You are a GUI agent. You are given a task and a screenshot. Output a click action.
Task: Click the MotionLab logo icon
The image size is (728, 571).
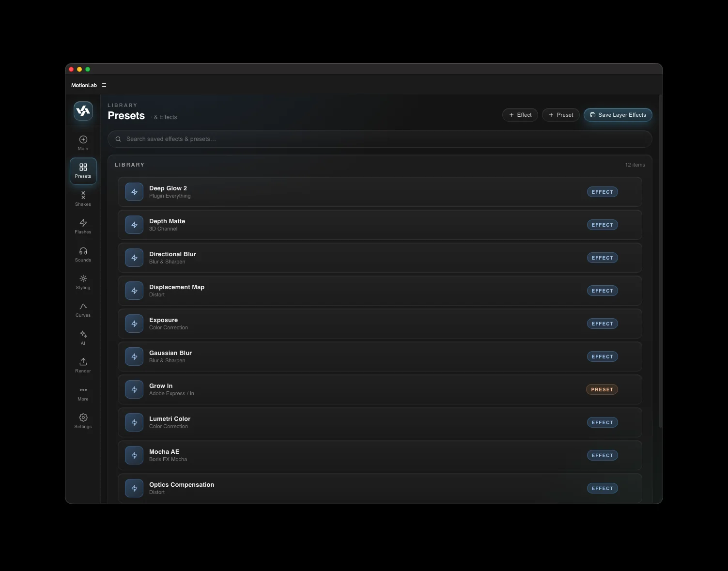point(83,111)
